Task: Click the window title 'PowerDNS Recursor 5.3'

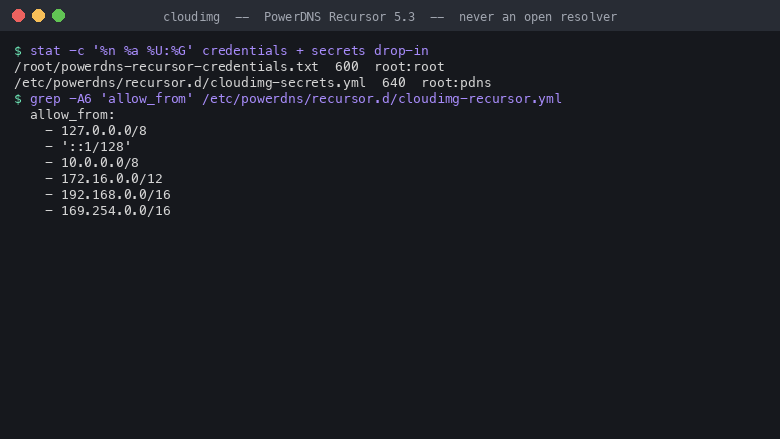Action: point(339,17)
